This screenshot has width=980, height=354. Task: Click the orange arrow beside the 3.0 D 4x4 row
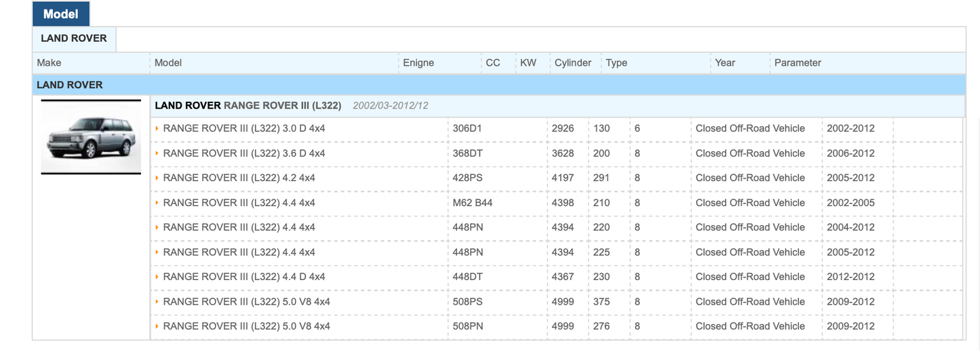[157, 128]
